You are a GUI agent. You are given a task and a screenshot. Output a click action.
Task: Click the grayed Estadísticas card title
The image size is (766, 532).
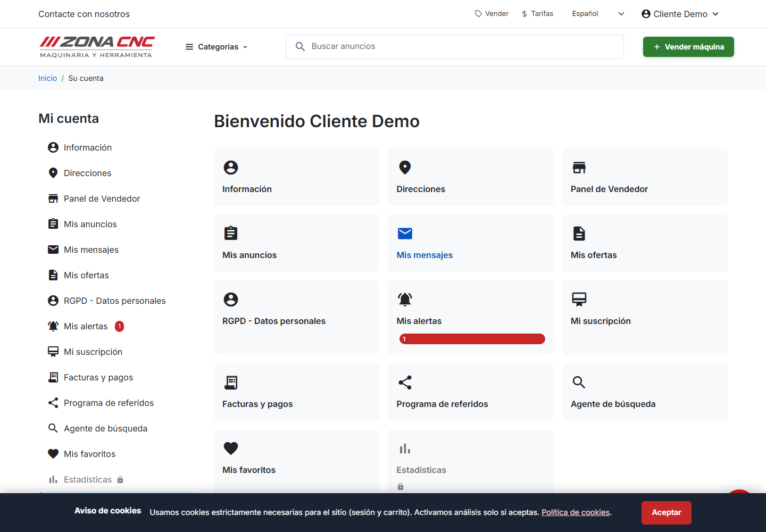421,470
